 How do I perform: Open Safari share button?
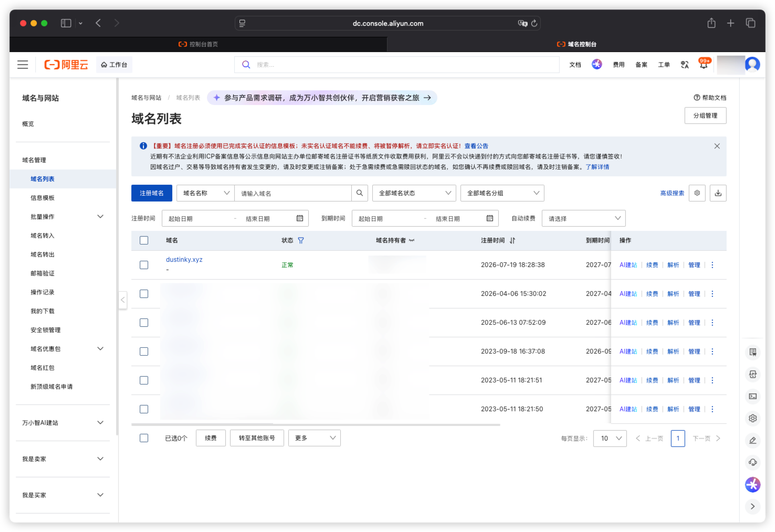pos(711,23)
